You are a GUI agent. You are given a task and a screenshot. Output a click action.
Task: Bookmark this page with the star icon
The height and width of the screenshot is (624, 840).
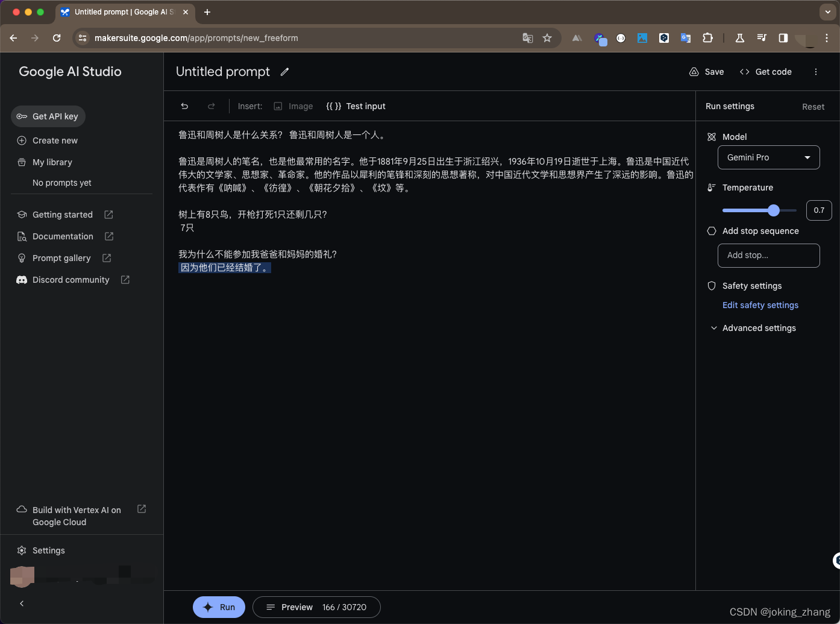pyautogui.click(x=547, y=38)
